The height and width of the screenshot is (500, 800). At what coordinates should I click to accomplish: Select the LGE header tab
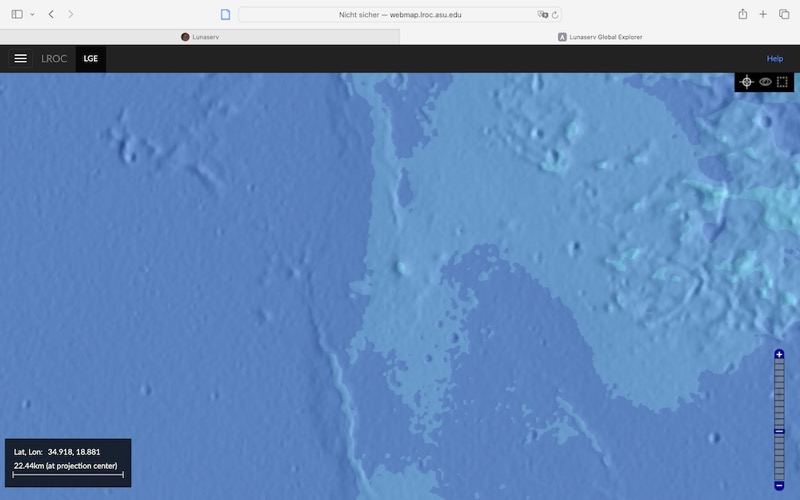(91, 59)
